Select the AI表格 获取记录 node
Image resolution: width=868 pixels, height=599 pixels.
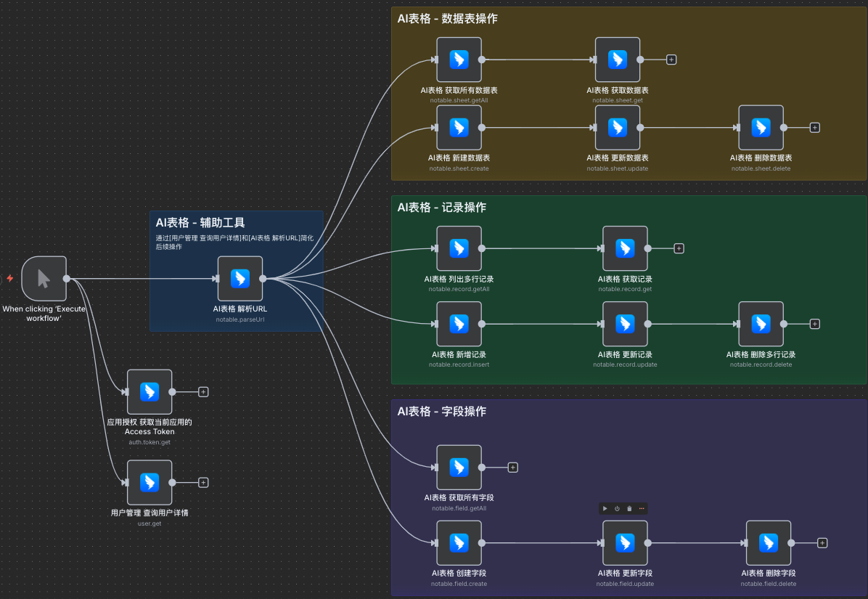click(625, 248)
